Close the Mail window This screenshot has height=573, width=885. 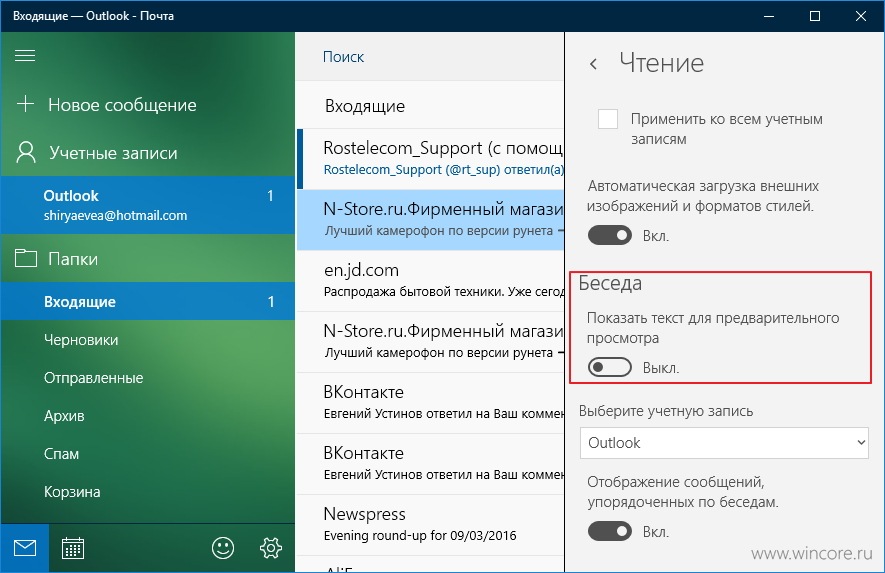click(x=861, y=16)
